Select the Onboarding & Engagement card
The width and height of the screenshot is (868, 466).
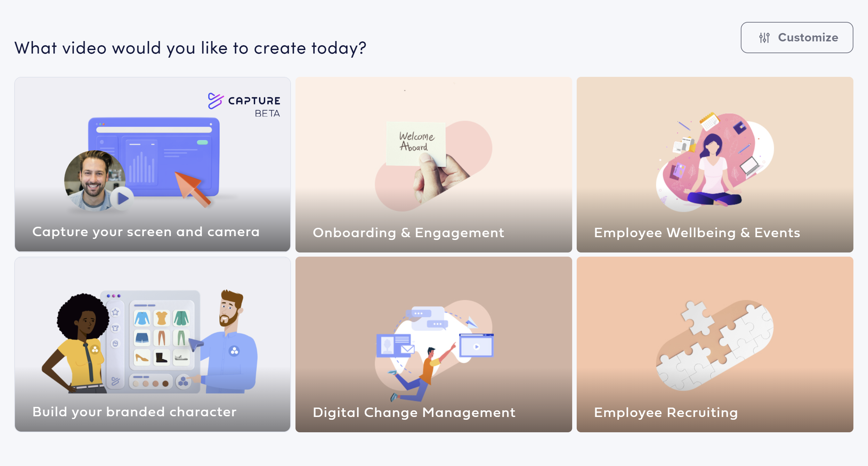click(x=433, y=164)
